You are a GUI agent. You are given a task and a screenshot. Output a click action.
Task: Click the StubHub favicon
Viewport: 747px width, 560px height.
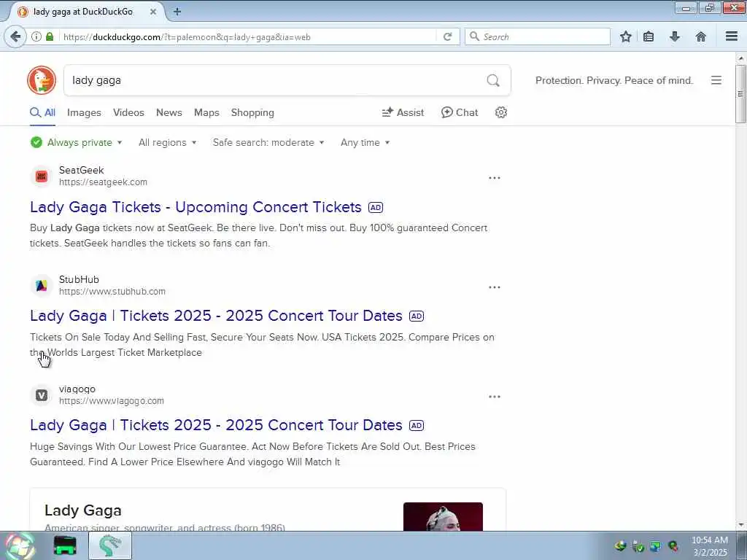[x=42, y=286]
